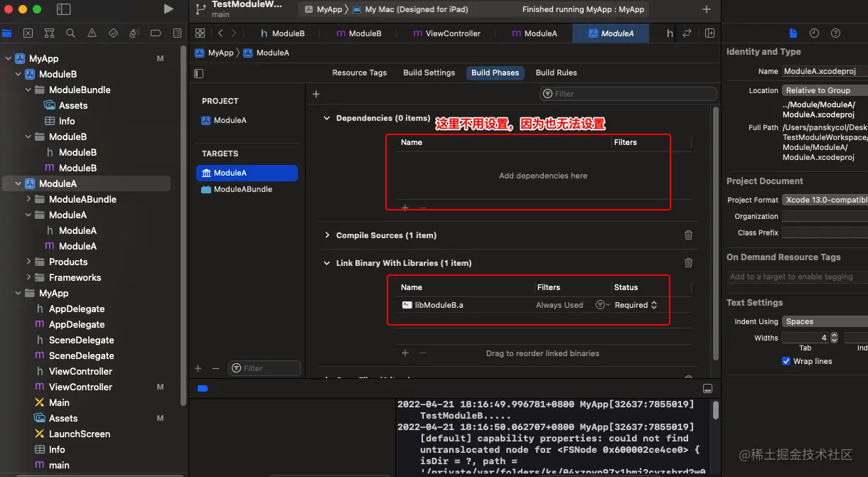Add a library to Link Binary list

(x=405, y=353)
